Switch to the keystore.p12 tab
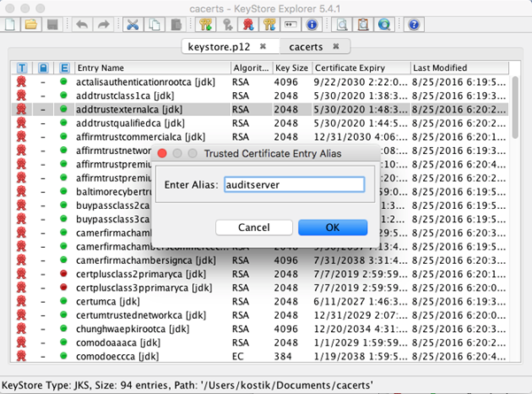 coord(219,47)
